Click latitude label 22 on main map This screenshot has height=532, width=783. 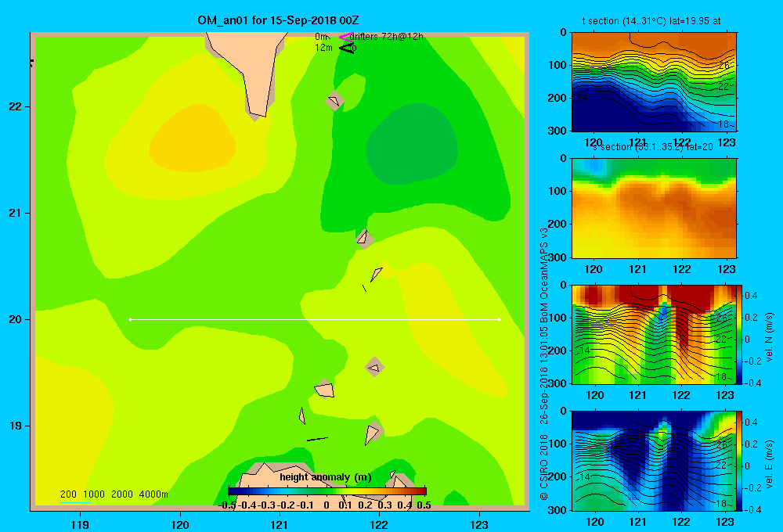15,107
